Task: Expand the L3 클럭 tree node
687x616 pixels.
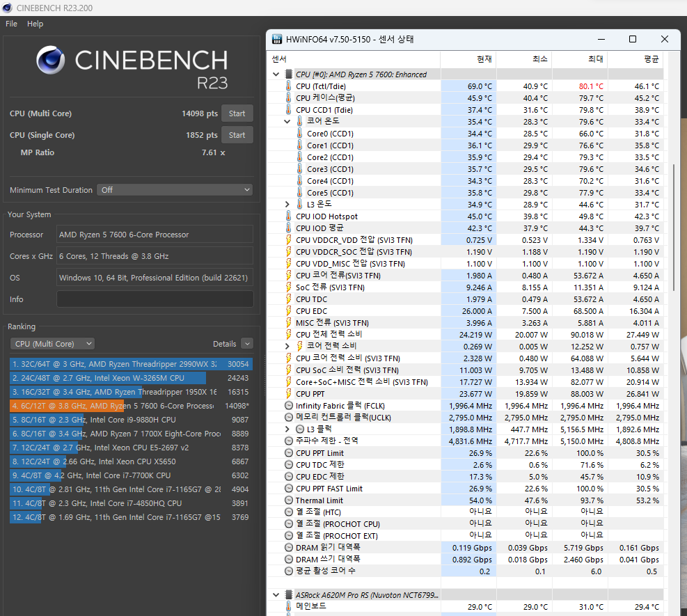Action: [287, 429]
